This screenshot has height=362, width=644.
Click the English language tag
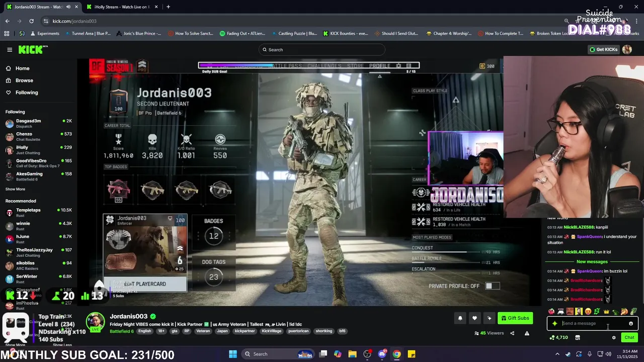click(144, 331)
